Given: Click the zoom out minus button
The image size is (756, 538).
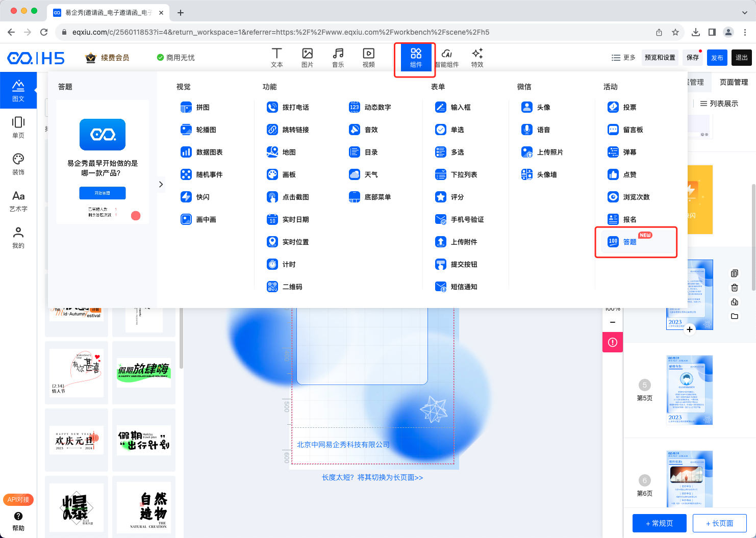Looking at the screenshot, I should (613, 322).
